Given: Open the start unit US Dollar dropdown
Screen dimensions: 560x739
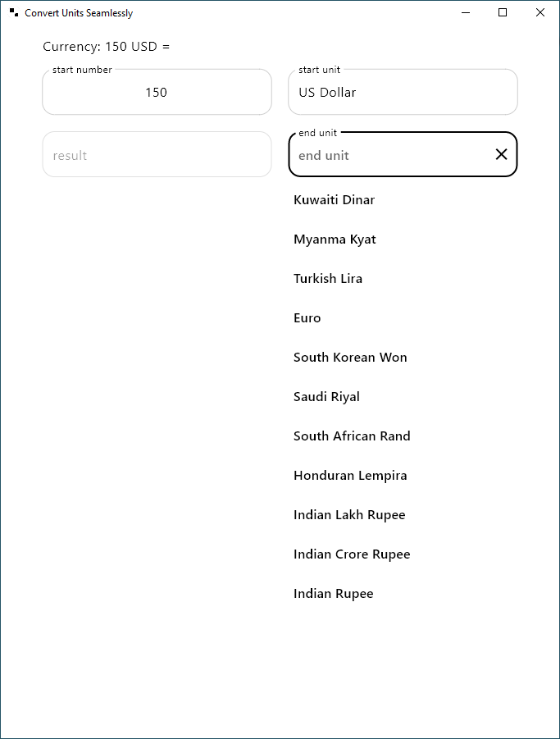Looking at the screenshot, I should click(403, 92).
